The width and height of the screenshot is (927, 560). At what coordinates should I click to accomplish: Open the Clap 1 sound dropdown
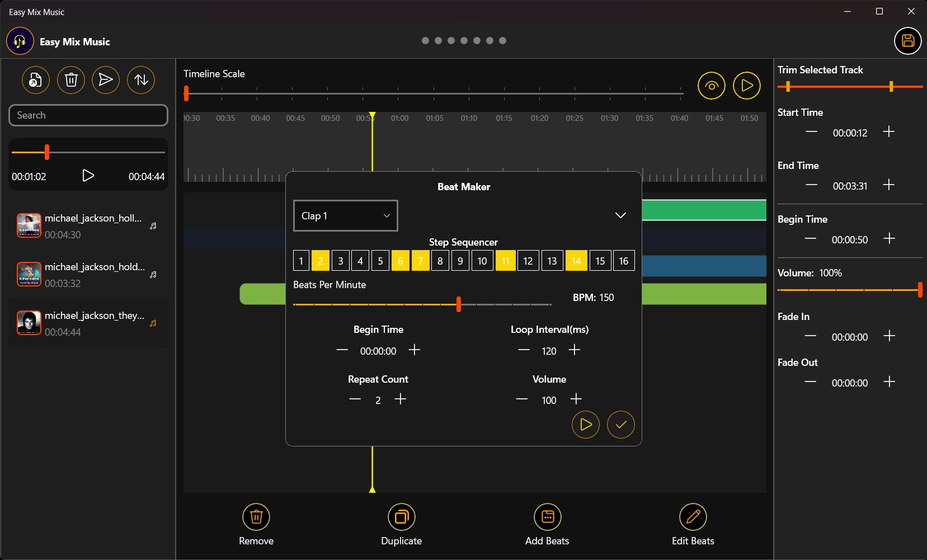pos(345,215)
